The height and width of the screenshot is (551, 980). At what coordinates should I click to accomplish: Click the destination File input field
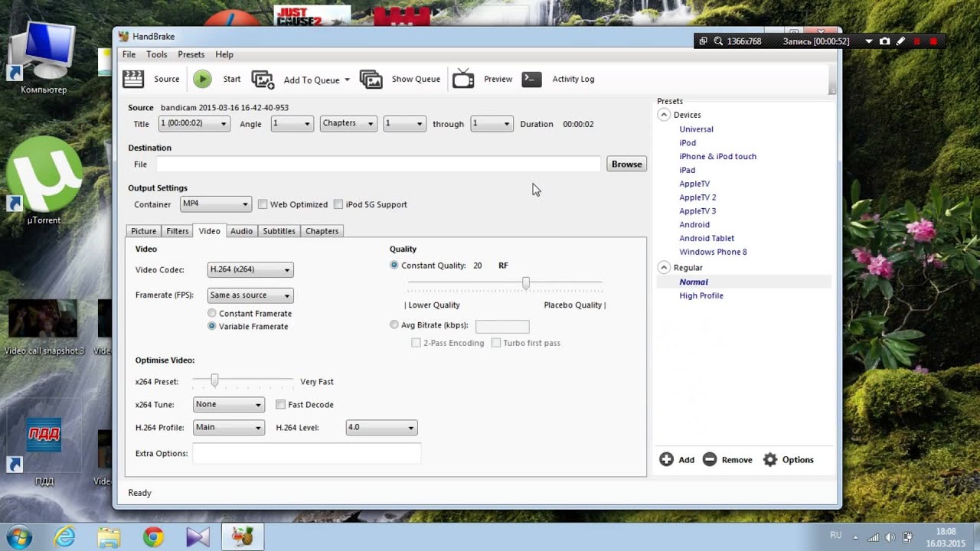[x=378, y=164]
